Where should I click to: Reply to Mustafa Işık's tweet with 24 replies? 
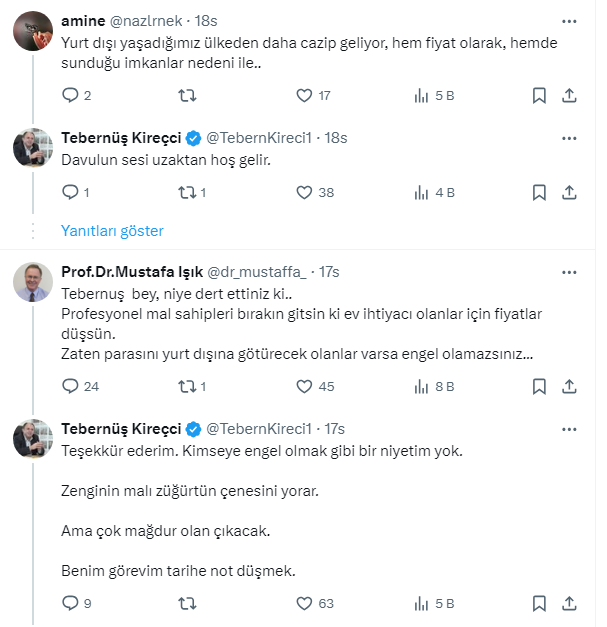point(70,386)
